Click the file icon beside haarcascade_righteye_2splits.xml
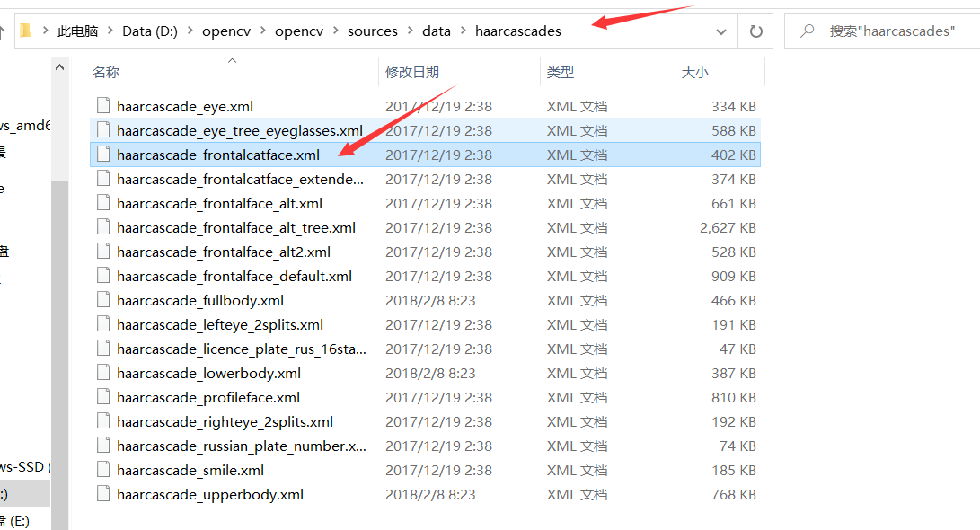The width and height of the screenshot is (980, 530). [102, 421]
